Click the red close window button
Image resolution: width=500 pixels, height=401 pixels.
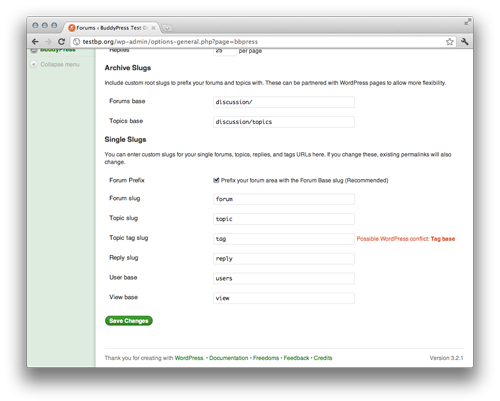35,25
